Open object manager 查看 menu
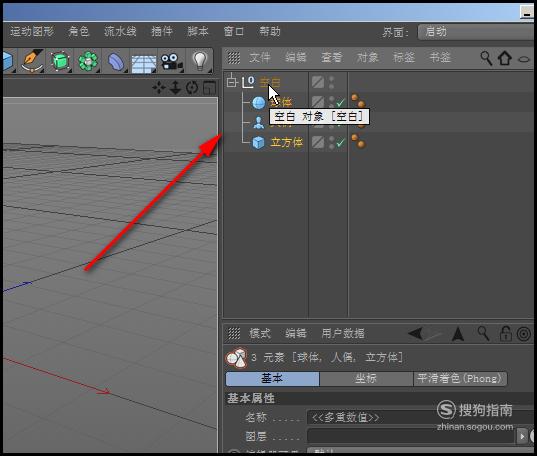 tap(332, 58)
